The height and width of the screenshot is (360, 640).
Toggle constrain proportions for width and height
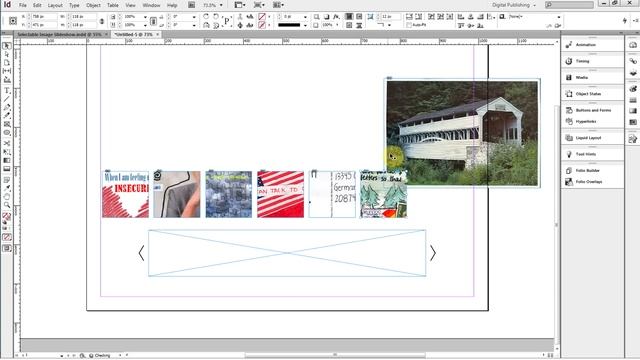[x=102, y=21]
